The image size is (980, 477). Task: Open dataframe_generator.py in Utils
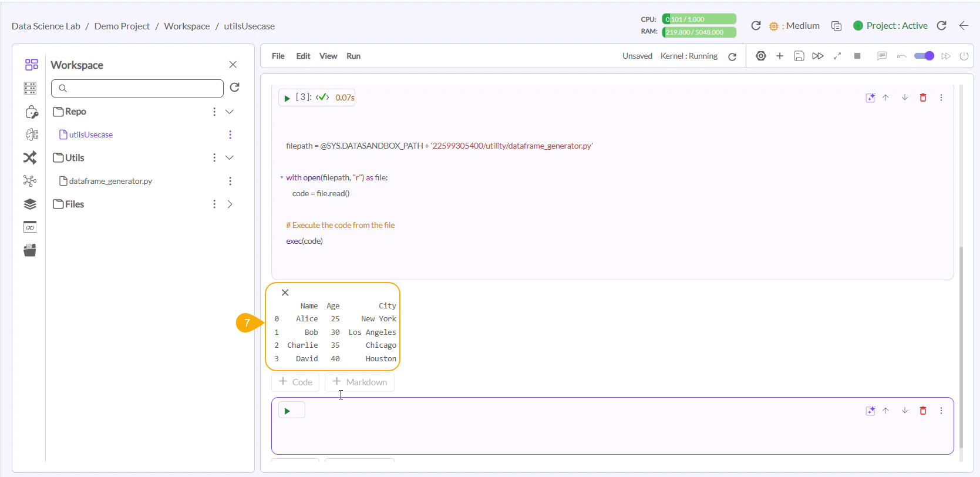pyautogui.click(x=110, y=182)
